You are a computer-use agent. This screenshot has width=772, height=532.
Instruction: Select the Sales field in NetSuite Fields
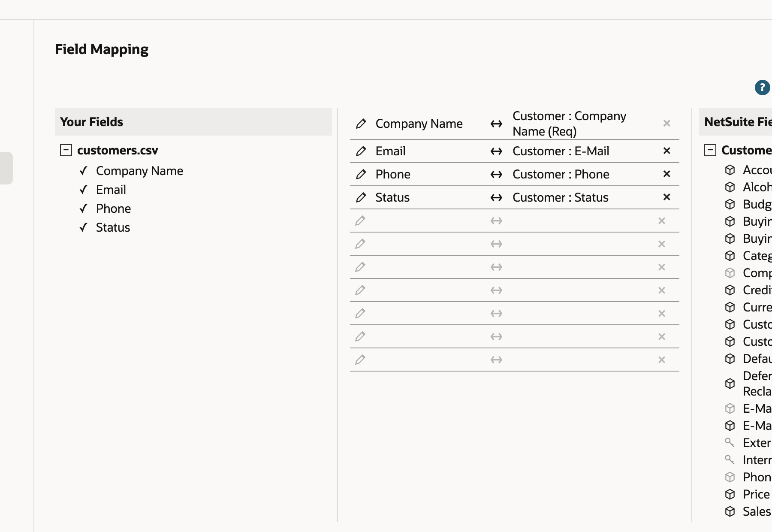757,511
